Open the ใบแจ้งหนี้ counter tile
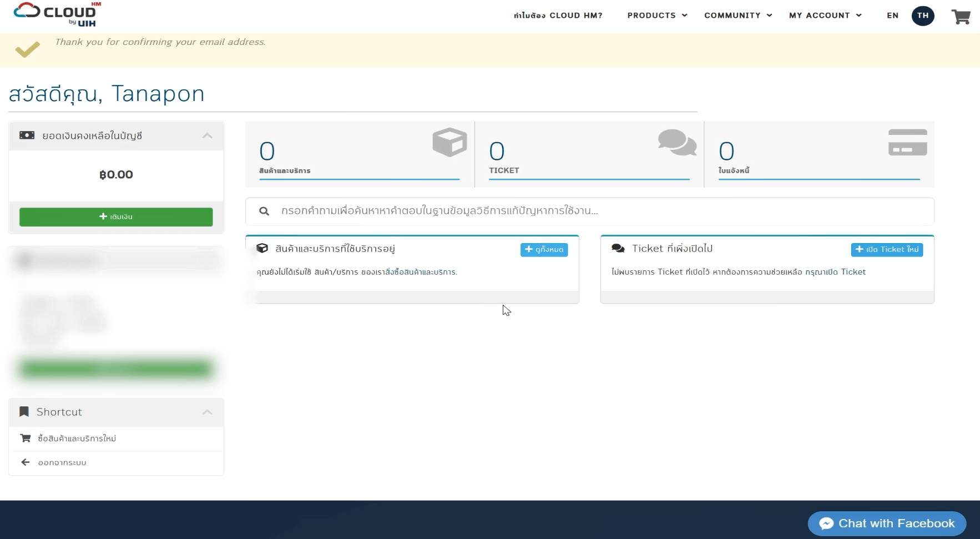The height and width of the screenshot is (539, 980). coord(820,154)
